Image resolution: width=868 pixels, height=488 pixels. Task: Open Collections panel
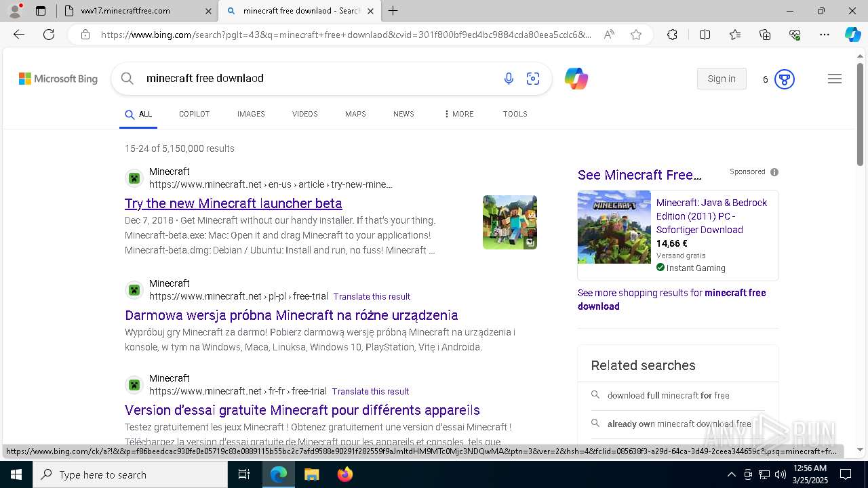pos(765,35)
